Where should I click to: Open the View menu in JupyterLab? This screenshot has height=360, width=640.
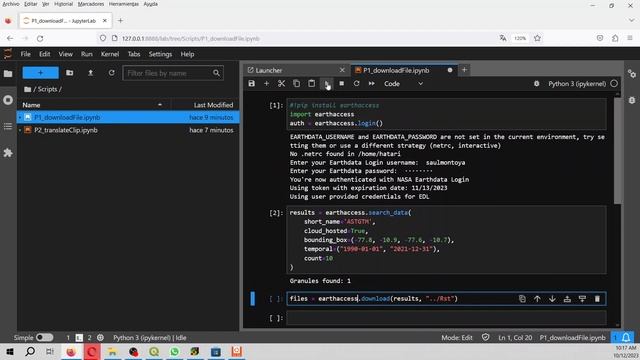point(65,54)
